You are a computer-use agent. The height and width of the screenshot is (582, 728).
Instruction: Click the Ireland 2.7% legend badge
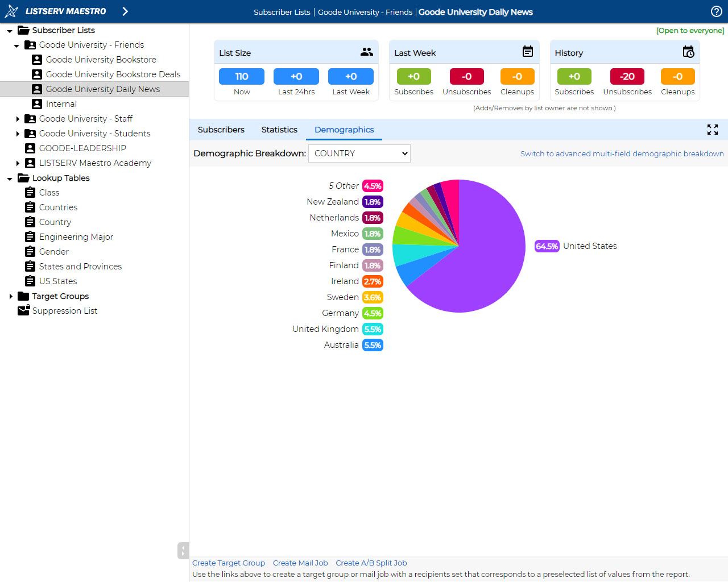pyautogui.click(x=373, y=281)
